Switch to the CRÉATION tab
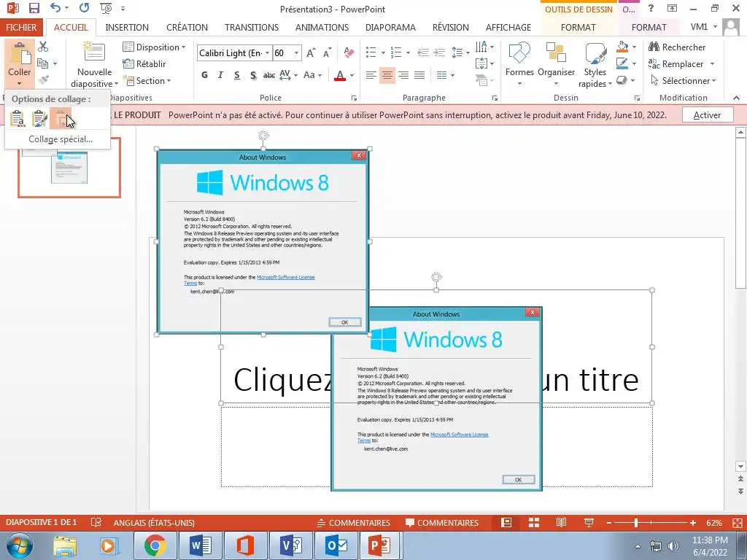Screen dimensions: 747x560 tap(187, 27)
